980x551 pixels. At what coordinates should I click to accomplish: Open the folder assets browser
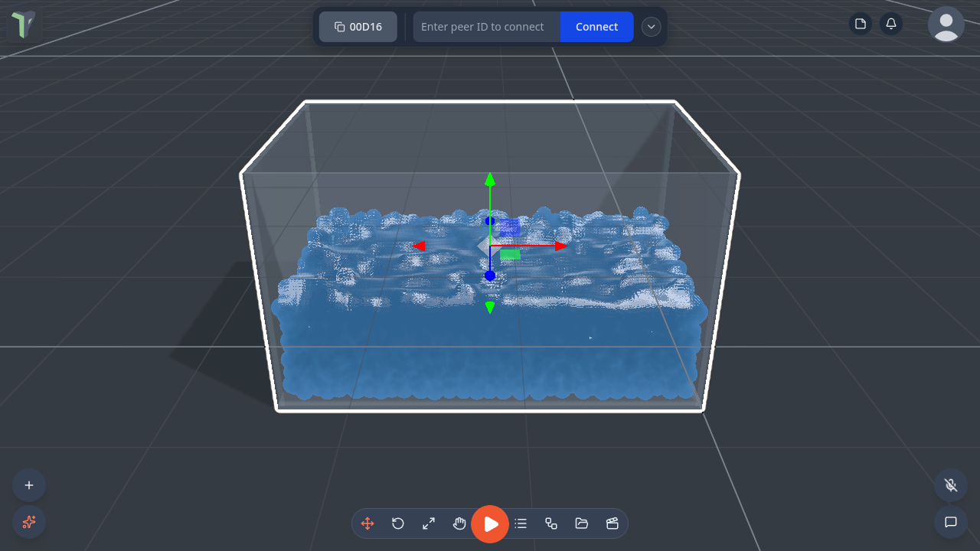582,523
